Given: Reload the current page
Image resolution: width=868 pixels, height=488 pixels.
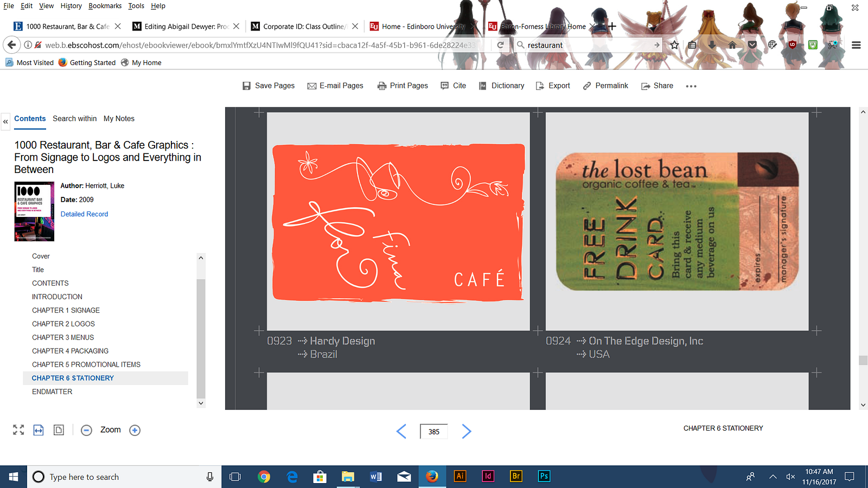Looking at the screenshot, I should click(x=500, y=45).
